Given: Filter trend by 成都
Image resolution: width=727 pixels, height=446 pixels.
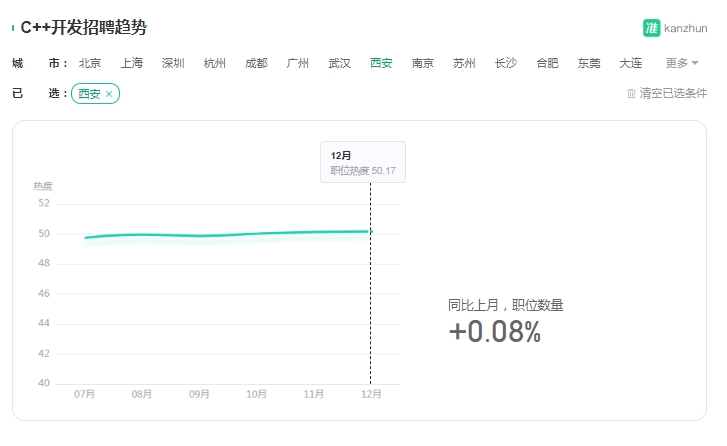Looking at the screenshot, I should [256, 63].
